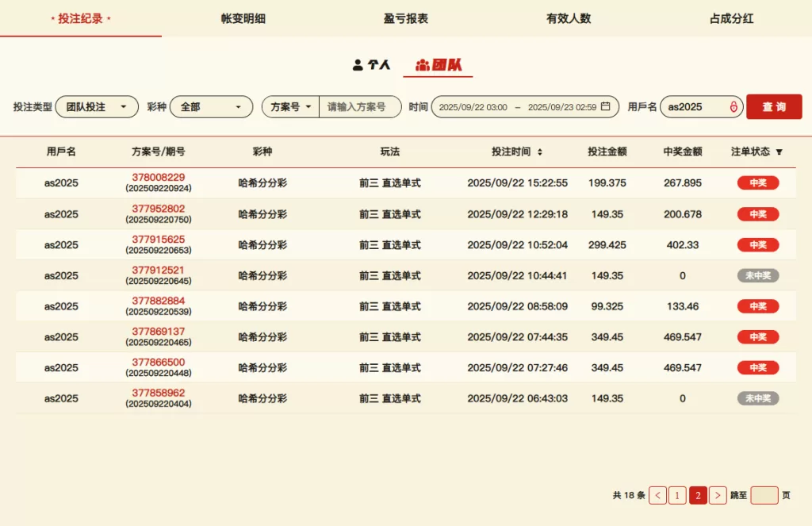This screenshot has width=812, height=526.
Task: Expand the 方案号 search-type dropdown
Action: click(290, 107)
